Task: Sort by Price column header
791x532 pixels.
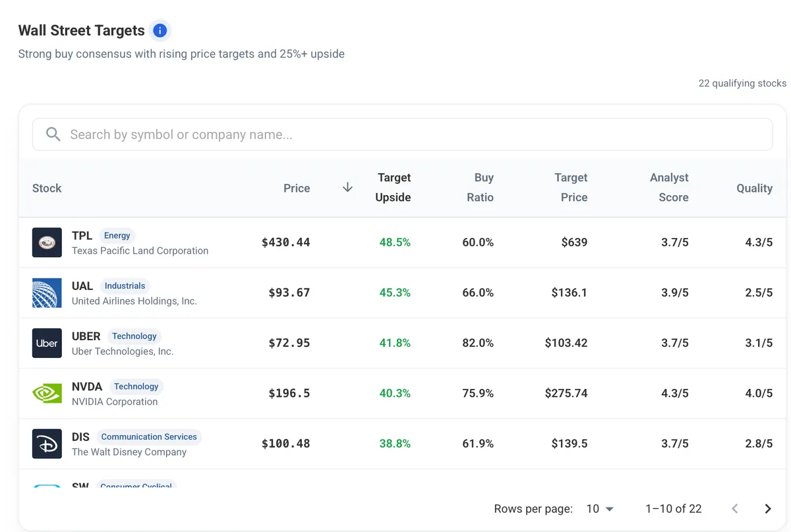Action: click(297, 188)
